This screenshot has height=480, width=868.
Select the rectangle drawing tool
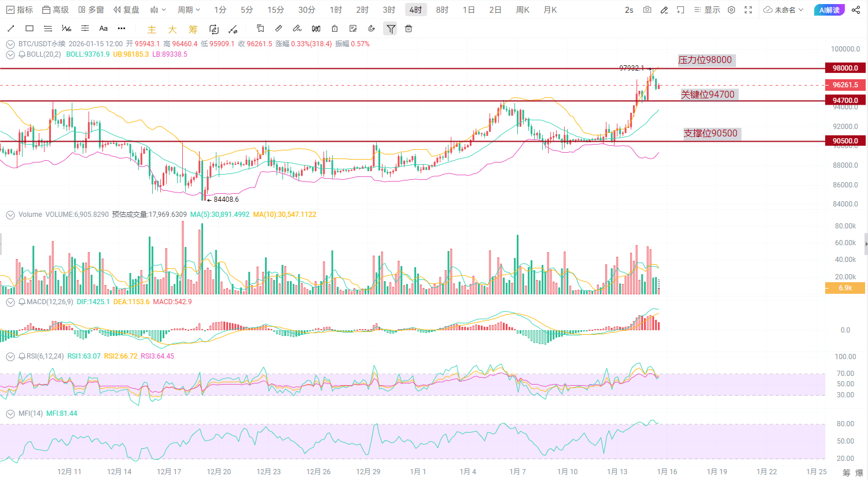[30, 28]
